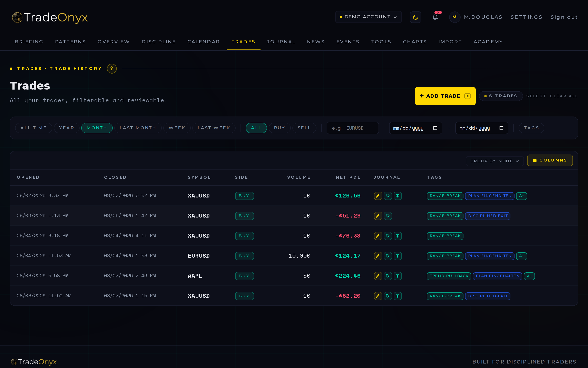The width and height of the screenshot is (588, 368).
Task: Pencil icon on EURUSD trade row
Action: 378,256
